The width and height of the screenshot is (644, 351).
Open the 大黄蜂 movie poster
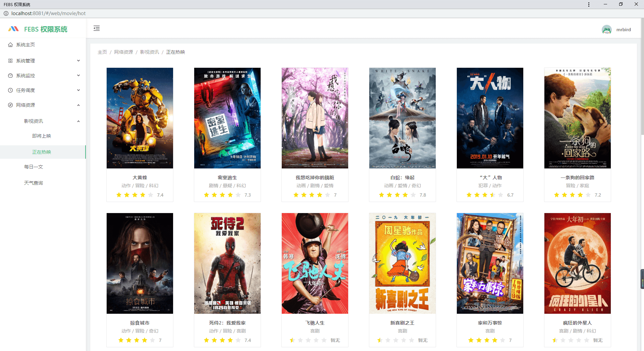(140, 118)
